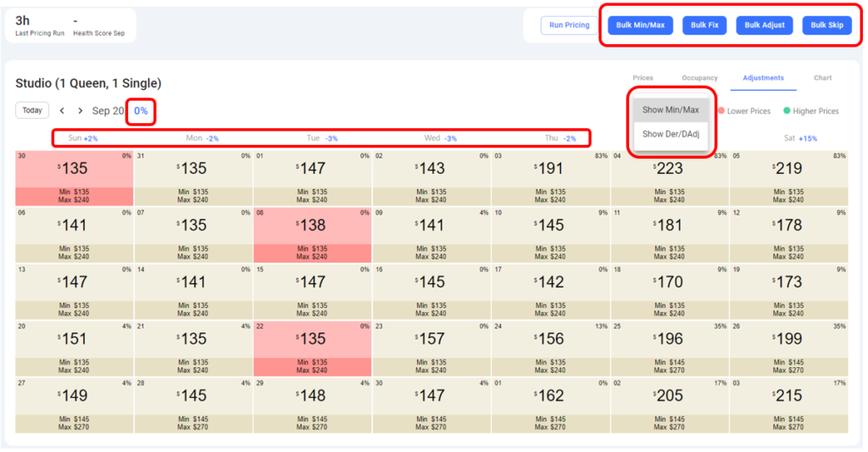The height and width of the screenshot is (452, 868).
Task: Click Run Pricing button
Action: pyautogui.click(x=569, y=25)
